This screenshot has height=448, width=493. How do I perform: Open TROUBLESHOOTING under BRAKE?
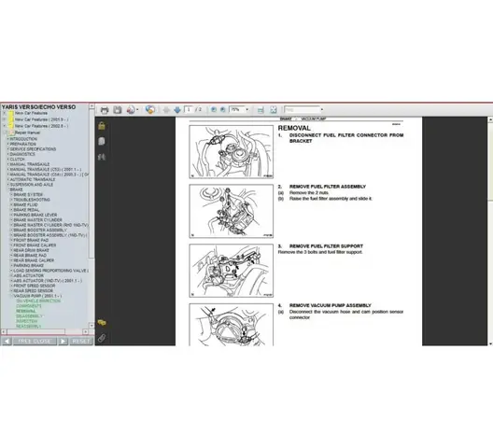click(32, 200)
